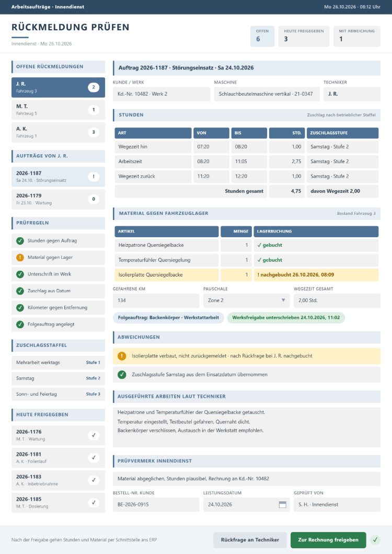Click checkmark icon next to 2026-1176 entry

point(94,435)
